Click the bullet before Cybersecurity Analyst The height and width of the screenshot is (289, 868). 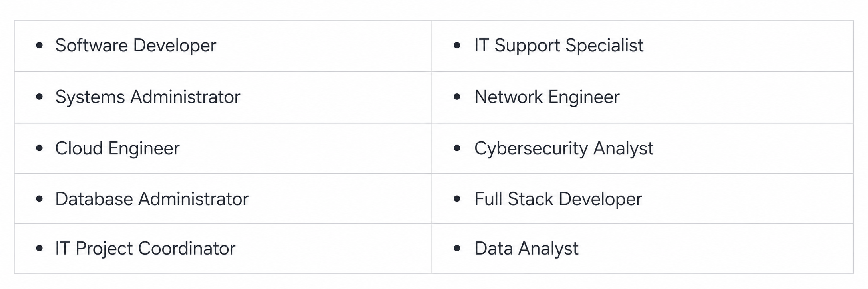pos(457,148)
